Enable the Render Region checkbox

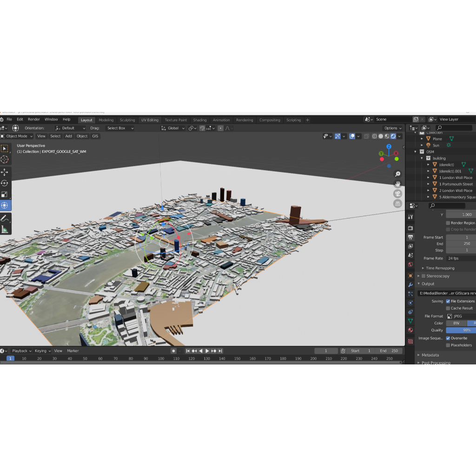coord(448,223)
